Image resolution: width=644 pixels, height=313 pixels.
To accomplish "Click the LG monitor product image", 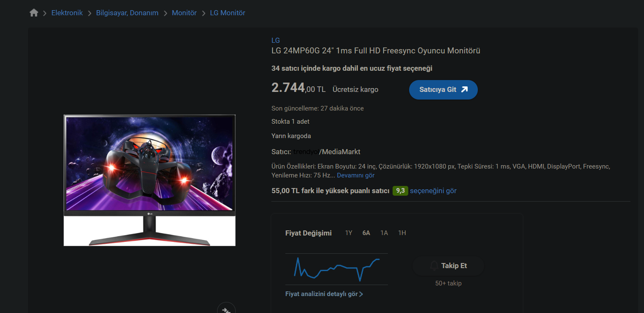I will click(x=150, y=180).
